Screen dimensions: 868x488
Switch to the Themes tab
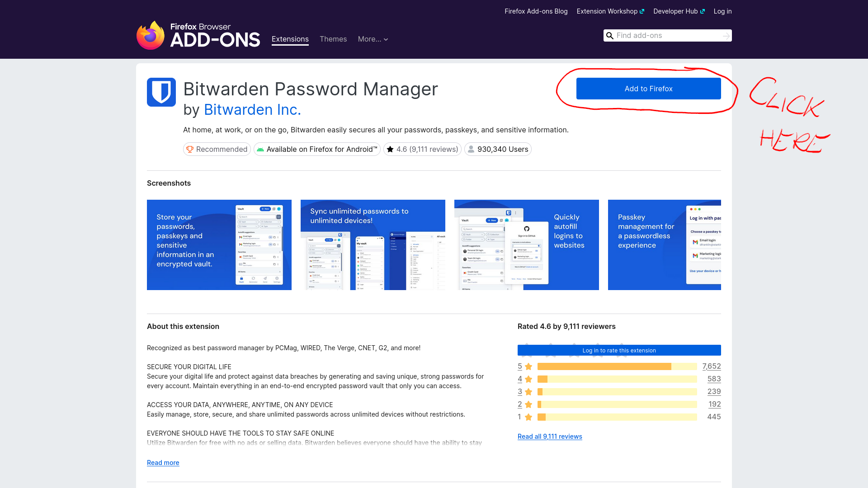point(333,39)
